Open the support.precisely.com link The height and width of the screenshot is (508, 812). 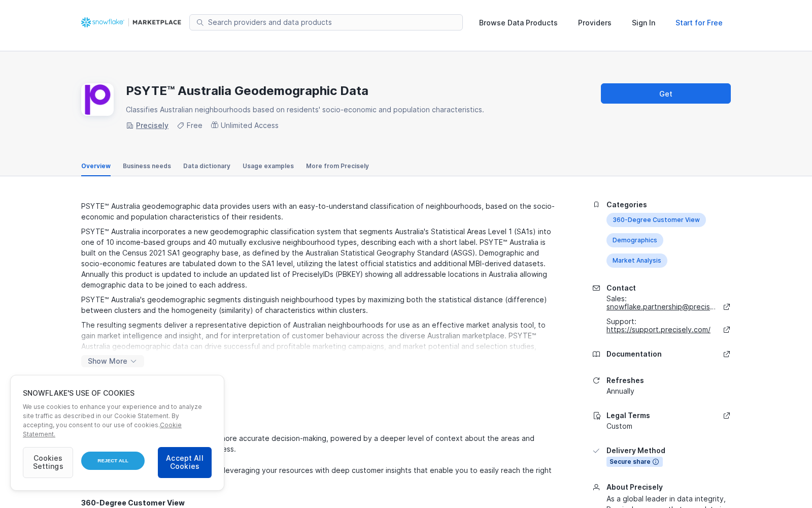click(x=658, y=330)
